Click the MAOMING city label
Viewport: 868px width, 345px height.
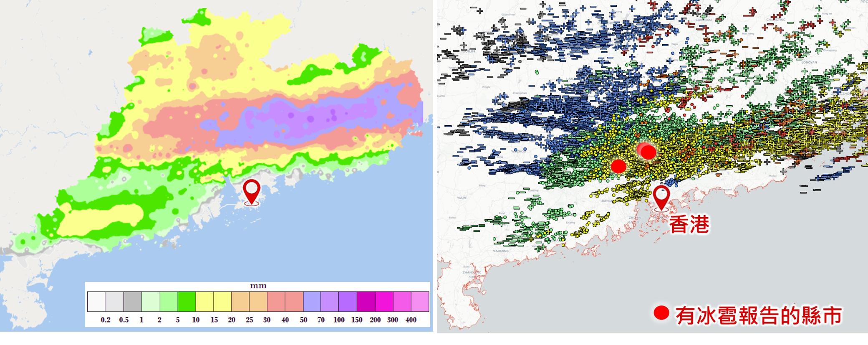point(500,251)
